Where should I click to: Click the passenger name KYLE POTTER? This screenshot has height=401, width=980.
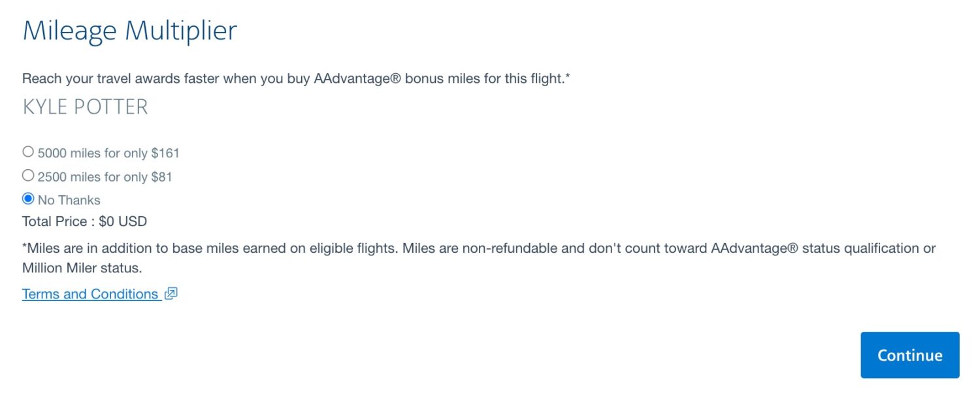coord(84,106)
